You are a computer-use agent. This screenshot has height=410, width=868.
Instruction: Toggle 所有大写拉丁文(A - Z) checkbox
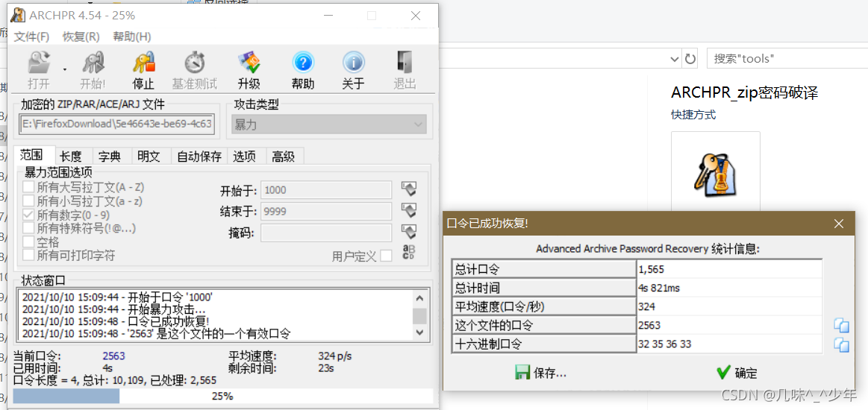click(28, 187)
